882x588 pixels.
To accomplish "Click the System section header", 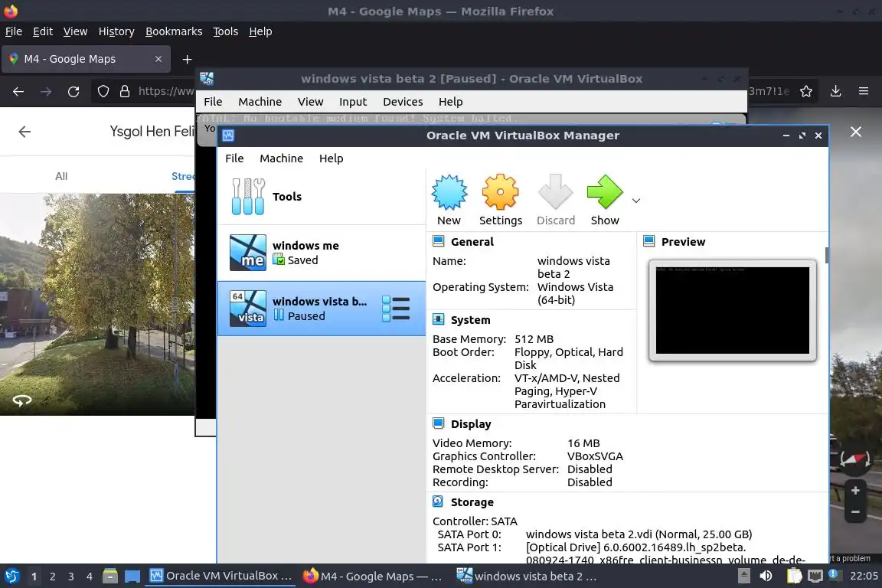I will [x=470, y=319].
